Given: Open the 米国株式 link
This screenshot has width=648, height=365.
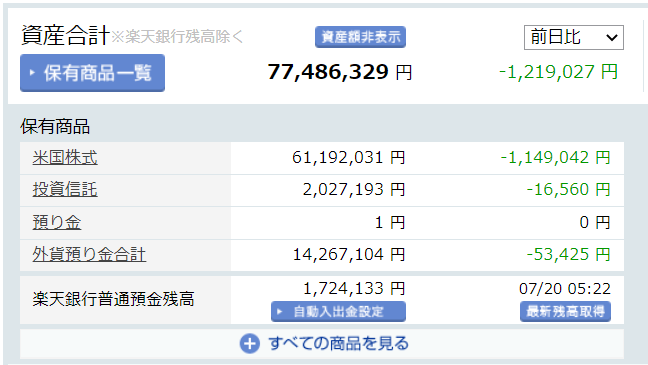Looking at the screenshot, I should click(x=65, y=157).
